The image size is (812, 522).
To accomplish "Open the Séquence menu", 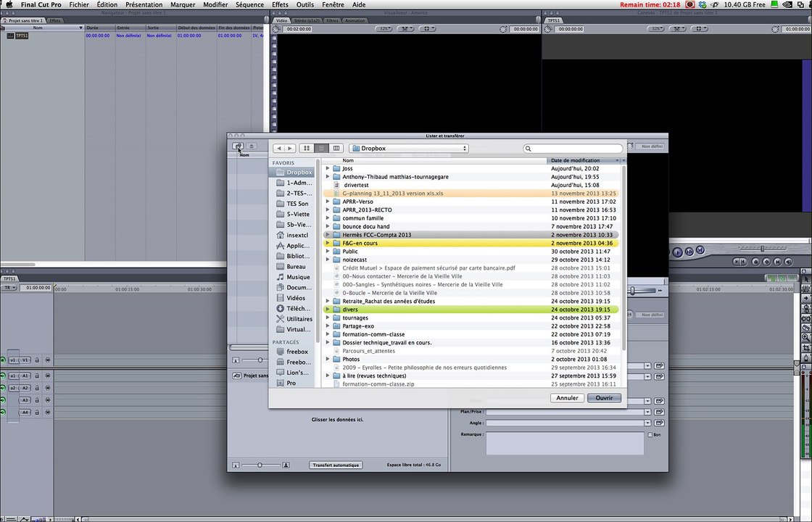I will (x=249, y=4).
